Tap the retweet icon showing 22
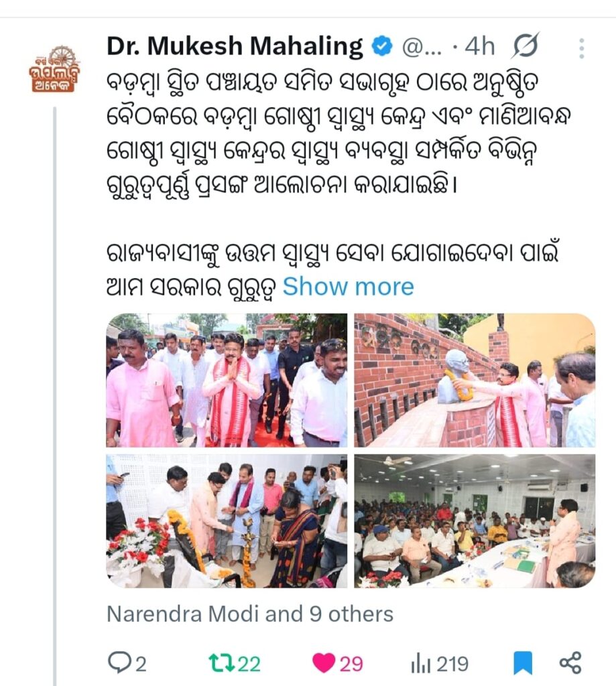 tap(218, 663)
